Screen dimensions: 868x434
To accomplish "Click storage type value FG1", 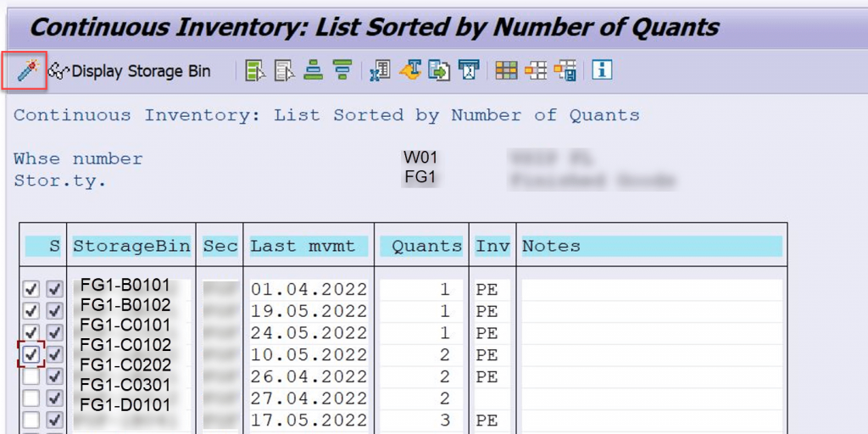I will (420, 178).
